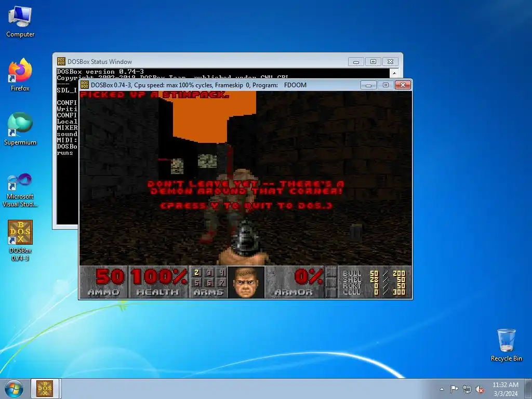Click the AMMO counter showing 50
Screen dimensions: 532x399
[x=104, y=282]
